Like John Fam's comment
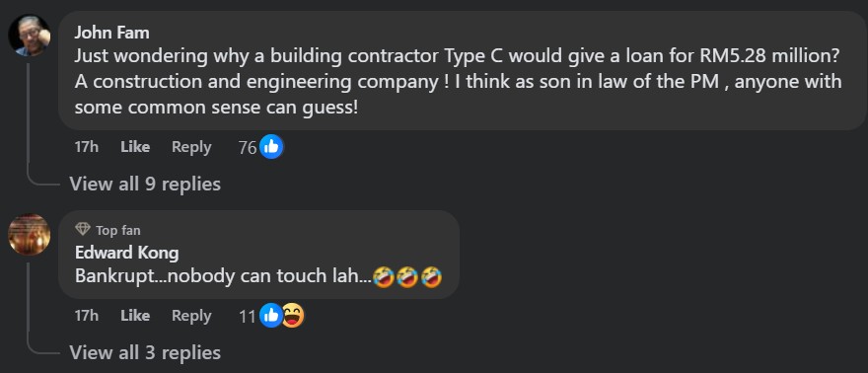 point(135,147)
